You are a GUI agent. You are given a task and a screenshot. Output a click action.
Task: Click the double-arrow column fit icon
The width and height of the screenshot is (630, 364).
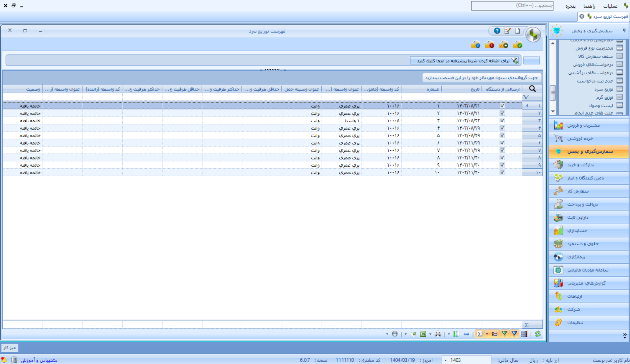click(466, 334)
